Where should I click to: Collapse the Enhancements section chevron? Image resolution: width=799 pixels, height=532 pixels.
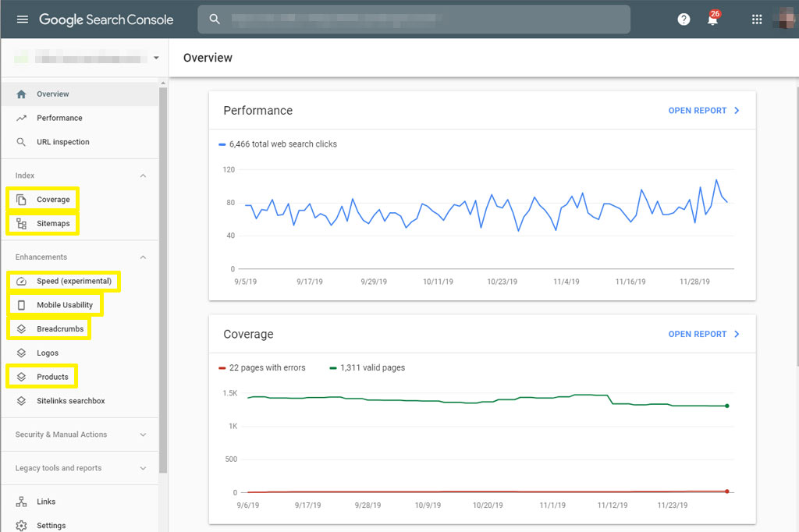click(x=143, y=257)
